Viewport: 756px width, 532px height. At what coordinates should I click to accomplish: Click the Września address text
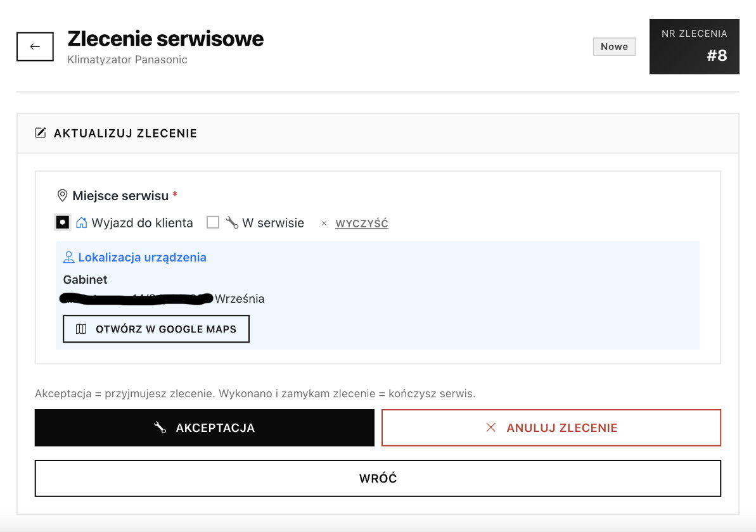(239, 299)
